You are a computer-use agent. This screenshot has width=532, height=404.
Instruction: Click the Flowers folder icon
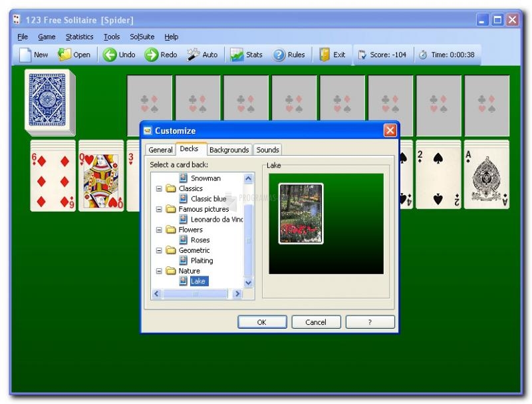coord(171,230)
